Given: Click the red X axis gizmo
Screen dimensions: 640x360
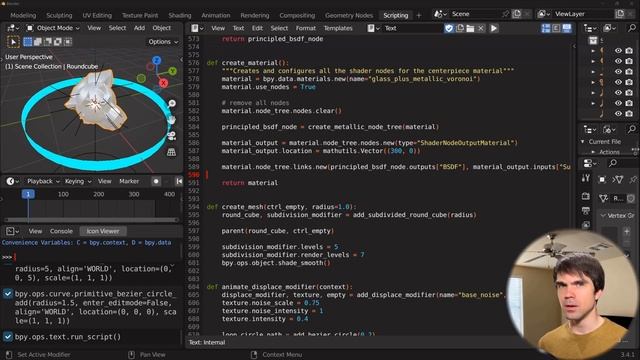Looking at the screenshot, I should pos(164,83).
